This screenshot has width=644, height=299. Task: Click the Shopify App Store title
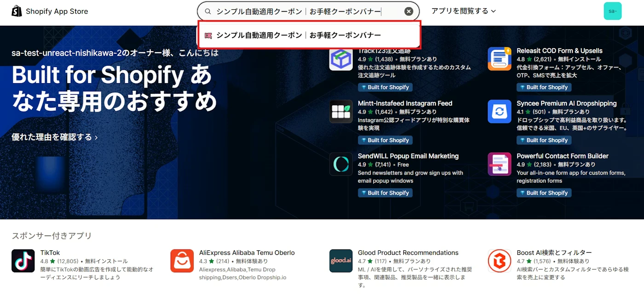(57, 11)
